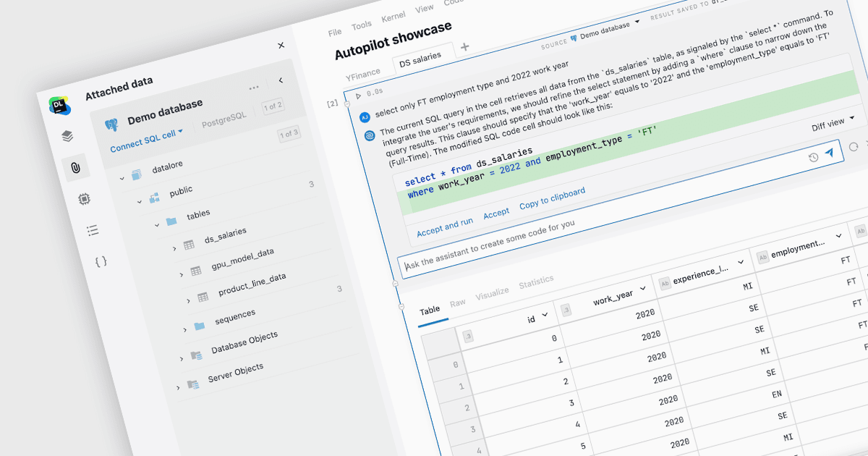The width and height of the screenshot is (868, 456).
Task: Click the Accept link
Action: (496, 214)
